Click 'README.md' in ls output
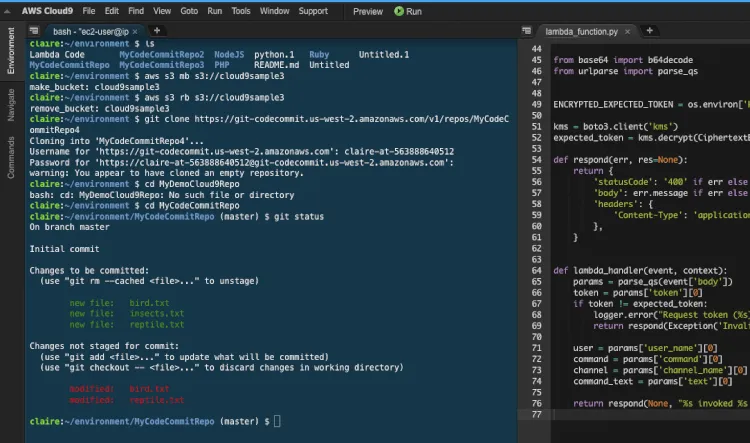Screen dimensions: 750x443 click(x=276, y=65)
